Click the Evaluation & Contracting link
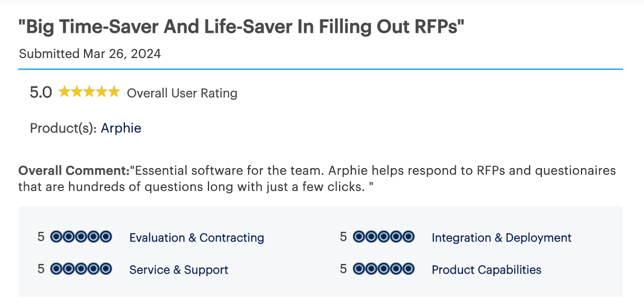Image resolution: width=644 pixels, height=307 pixels. 196,237
